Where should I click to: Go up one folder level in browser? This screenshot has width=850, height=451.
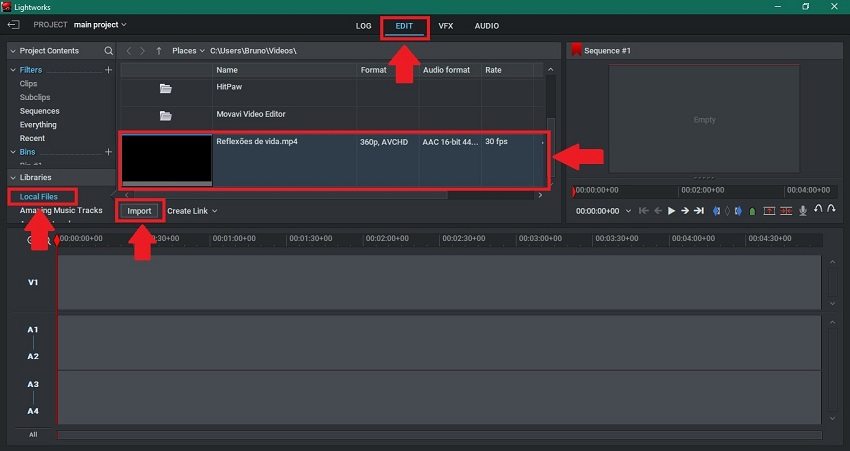coord(159,50)
